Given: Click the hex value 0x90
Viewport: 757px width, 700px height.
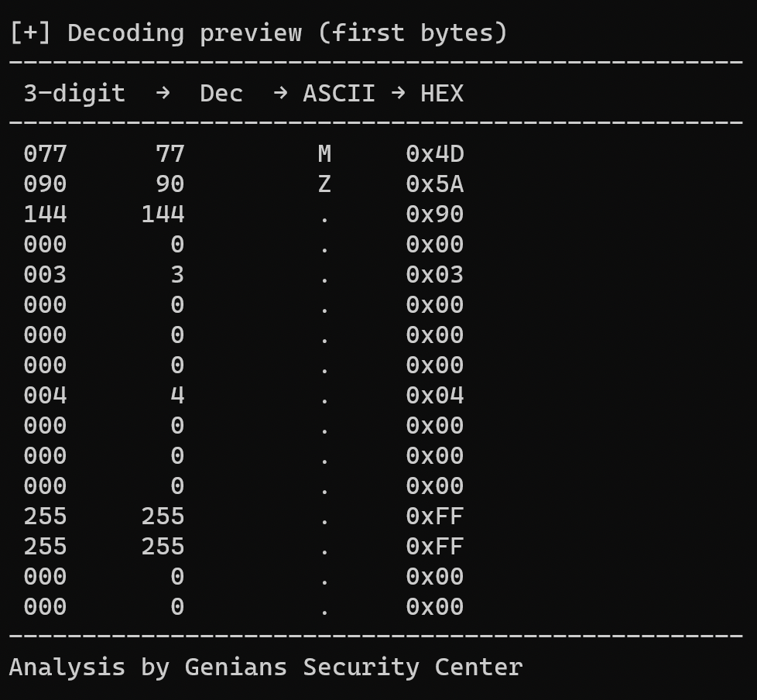Looking at the screenshot, I should pyautogui.click(x=434, y=214).
